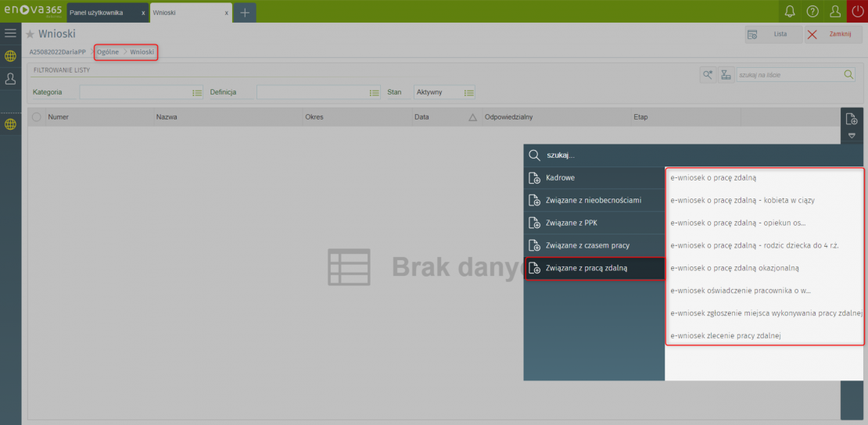The width and height of the screenshot is (868, 425).
Task: Click the notifications bell icon
Action: 790,12
